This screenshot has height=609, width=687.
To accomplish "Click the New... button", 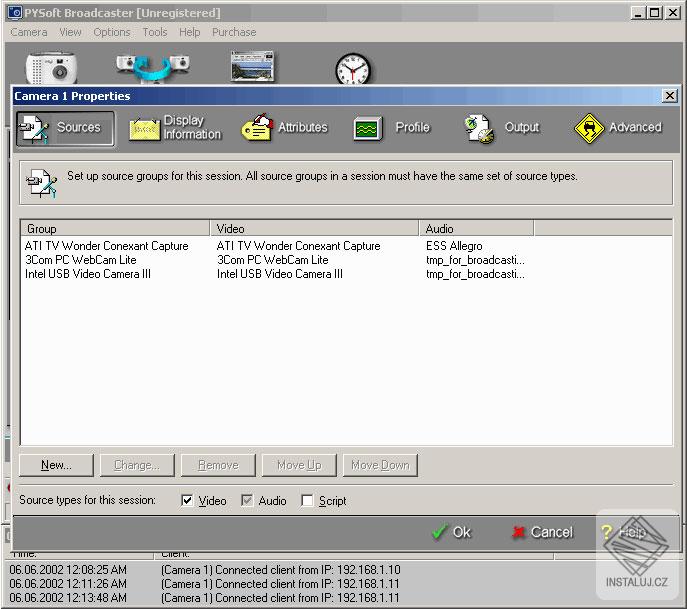I will (x=56, y=465).
